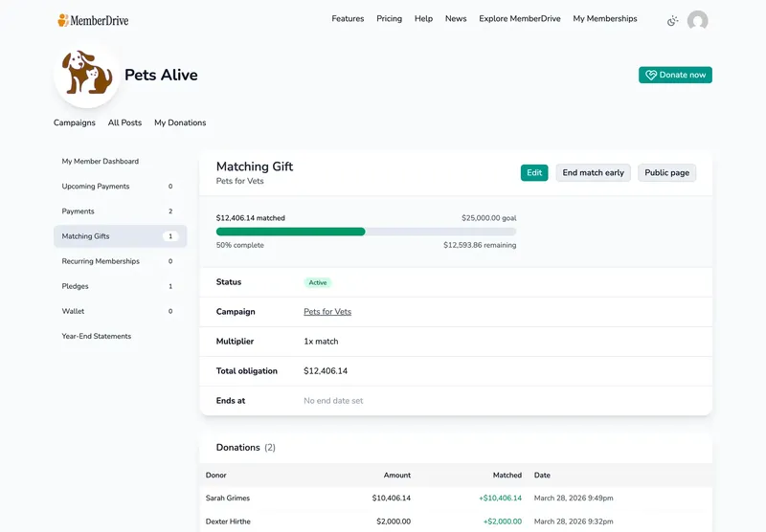This screenshot has width=766, height=532.
Task: Click Dexter Hirthe's $2,000.00 amount
Action: tap(394, 521)
